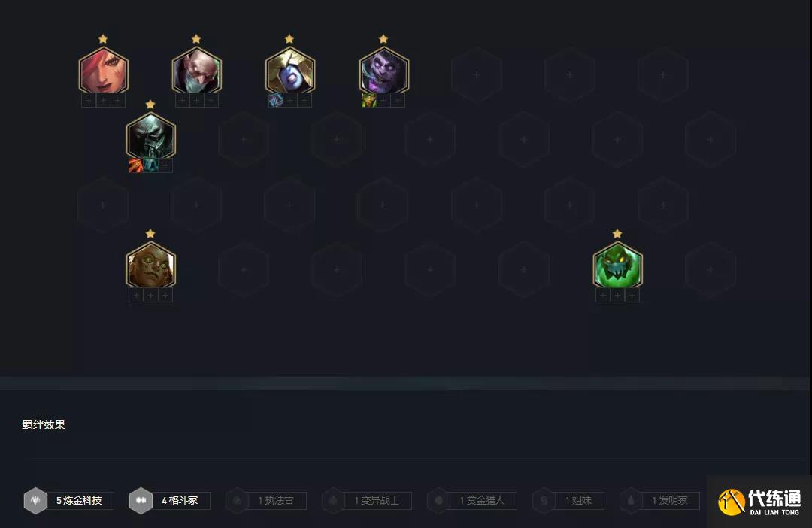Viewport: 812px width, 528px height.
Task: Select the bald Singed champion portrait
Action: pyautogui.click(x=197, y=71)
